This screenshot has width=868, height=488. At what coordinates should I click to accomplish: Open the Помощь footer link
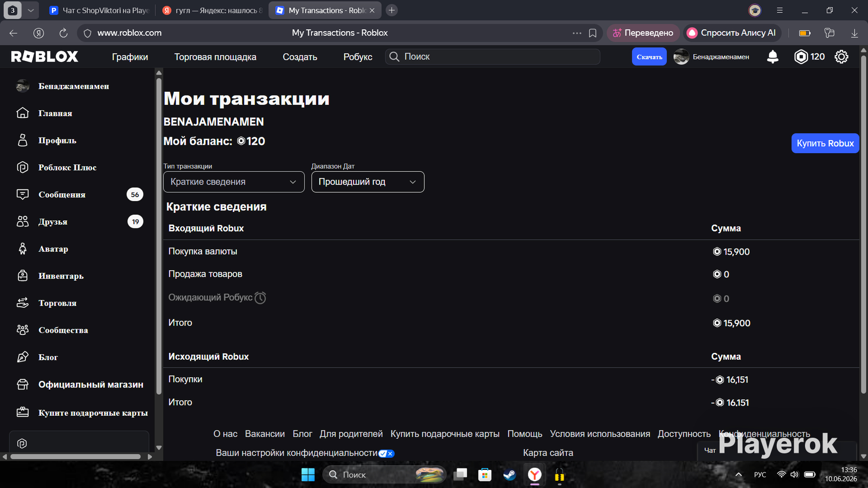525,434
